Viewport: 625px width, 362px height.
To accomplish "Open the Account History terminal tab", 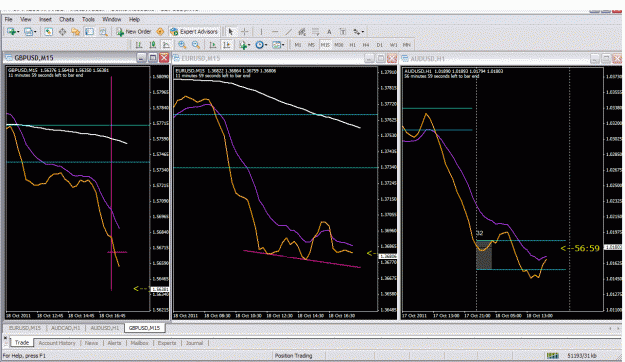I will [57, 343].
